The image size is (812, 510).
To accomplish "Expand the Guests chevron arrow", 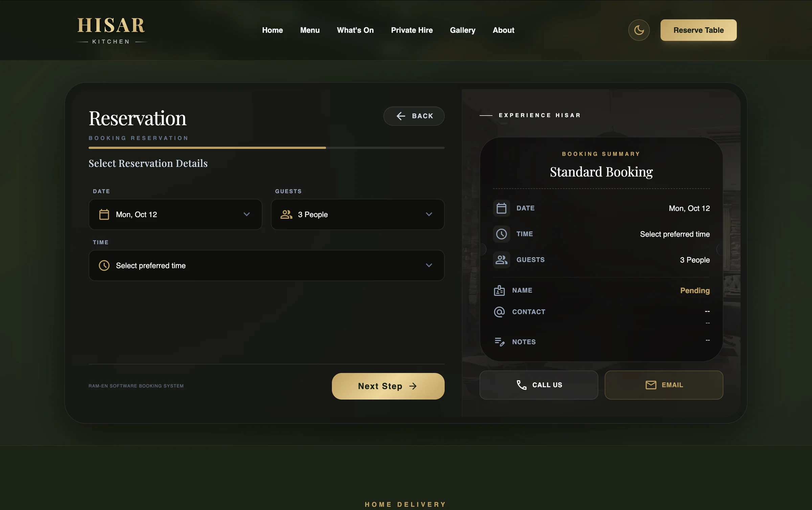I will point(429,214).
